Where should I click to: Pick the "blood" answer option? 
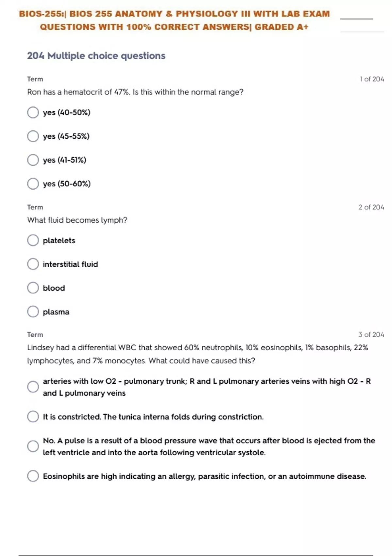[x=33, y=288]
